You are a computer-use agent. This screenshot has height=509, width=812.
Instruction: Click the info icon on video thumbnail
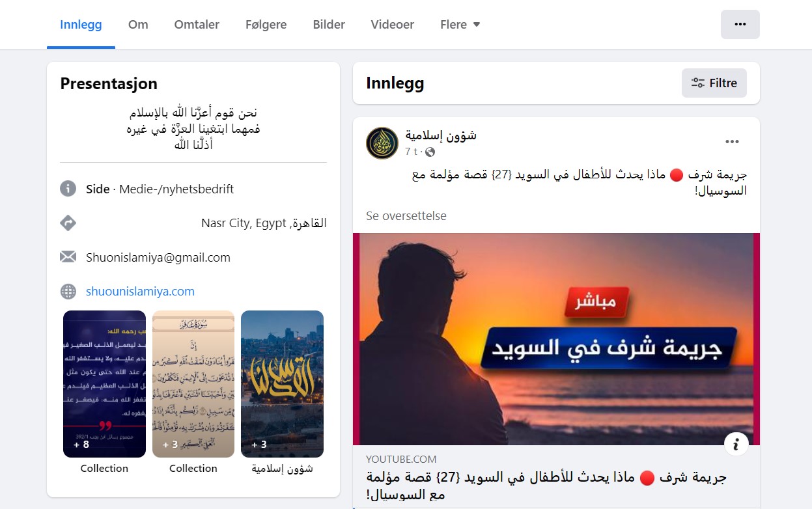[x=736, y=444]
